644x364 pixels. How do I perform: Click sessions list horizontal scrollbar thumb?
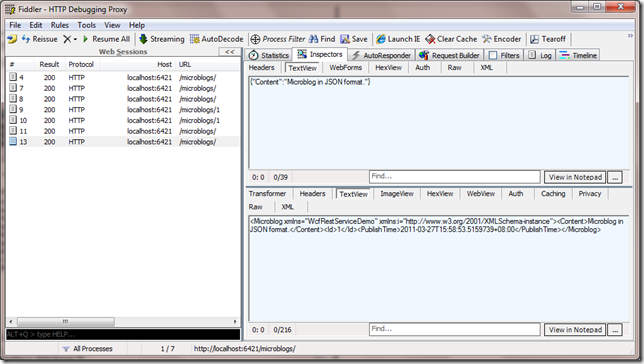tap(65, 321)
